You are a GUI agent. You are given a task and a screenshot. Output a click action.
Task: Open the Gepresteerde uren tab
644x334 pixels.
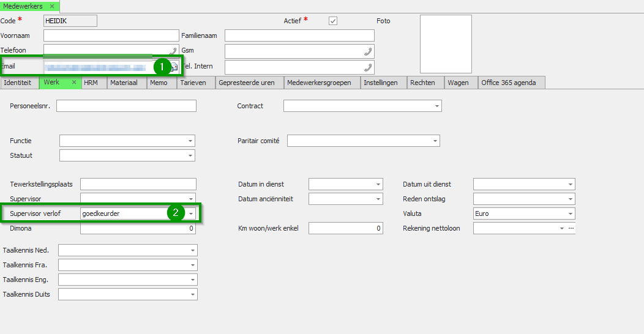(249, 83)
